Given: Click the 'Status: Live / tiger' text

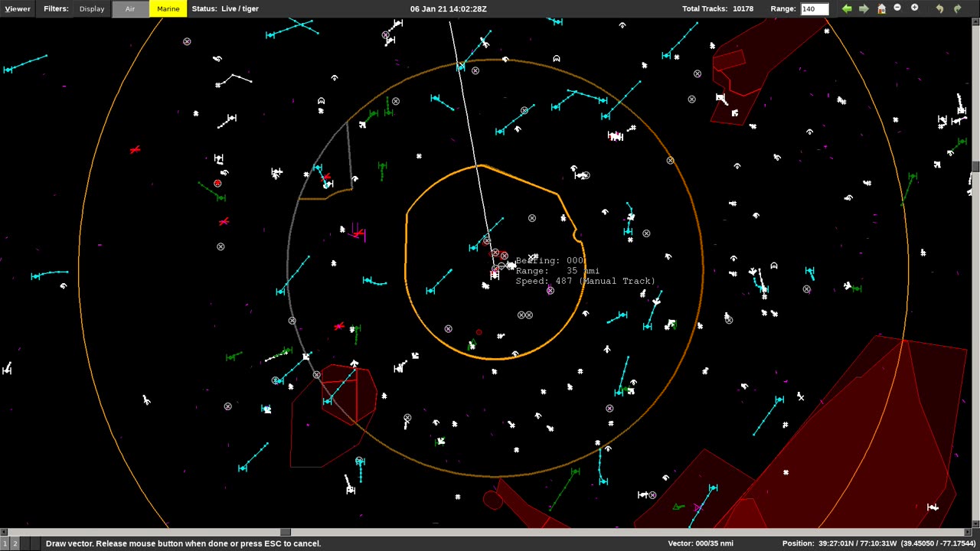Looking at the screenshot, I should click(225, 8).
